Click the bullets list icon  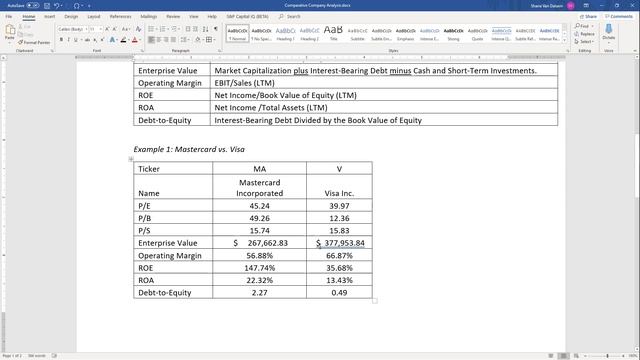tap(152, 29)
